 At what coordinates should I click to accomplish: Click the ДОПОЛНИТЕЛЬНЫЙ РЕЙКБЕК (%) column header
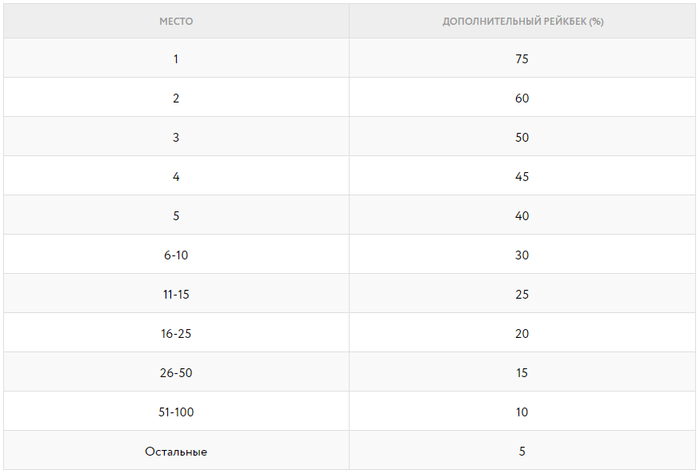tap(522, 21)
